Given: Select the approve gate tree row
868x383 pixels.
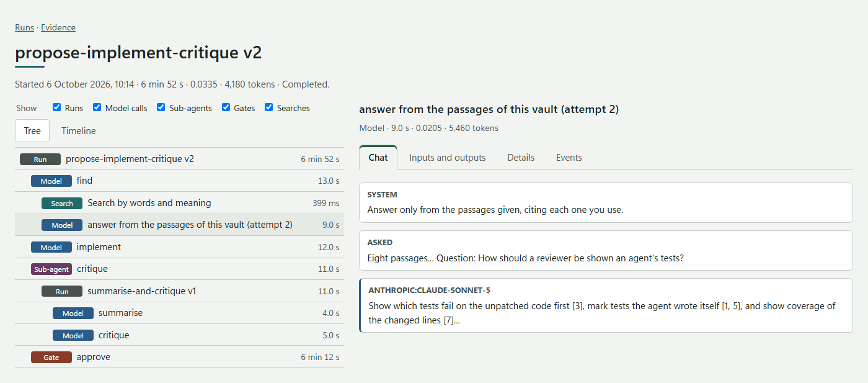Looking at the screenshot, I should 179,357.
